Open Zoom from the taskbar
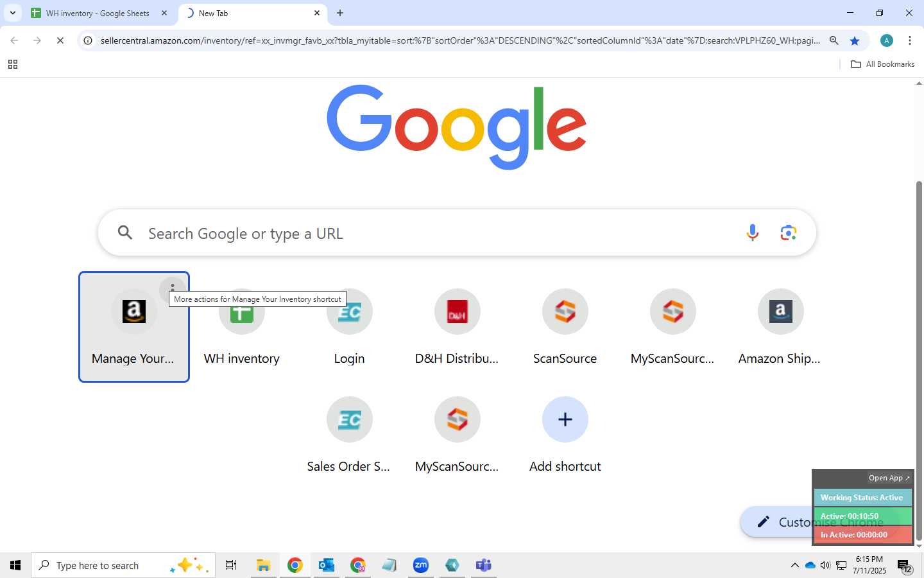 click(421, 565)
